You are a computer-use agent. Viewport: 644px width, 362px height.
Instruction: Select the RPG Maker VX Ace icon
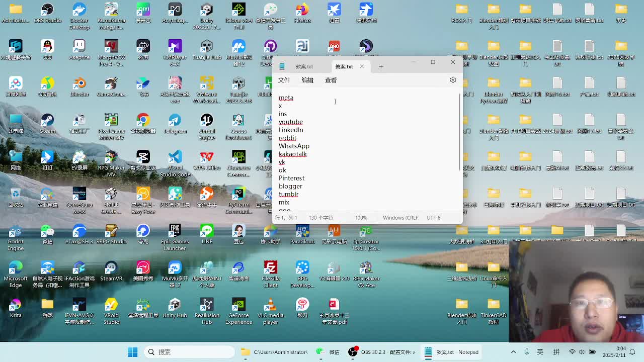pyautogui.click(x=366, y=274)
